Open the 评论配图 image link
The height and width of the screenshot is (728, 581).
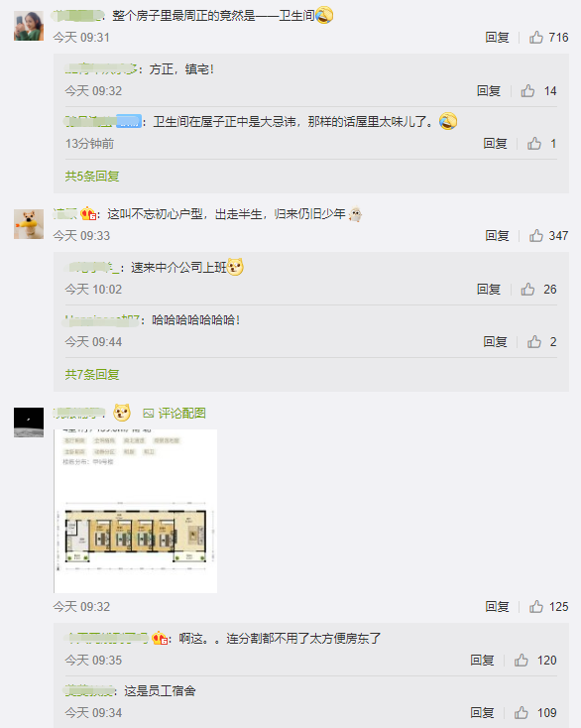[x=174, y=413]
